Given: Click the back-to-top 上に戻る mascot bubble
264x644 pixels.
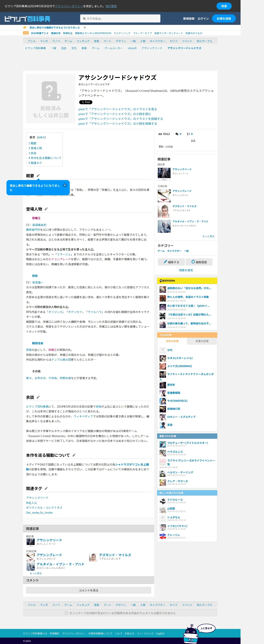Looking at the screenshot, I should click(206, 628).
